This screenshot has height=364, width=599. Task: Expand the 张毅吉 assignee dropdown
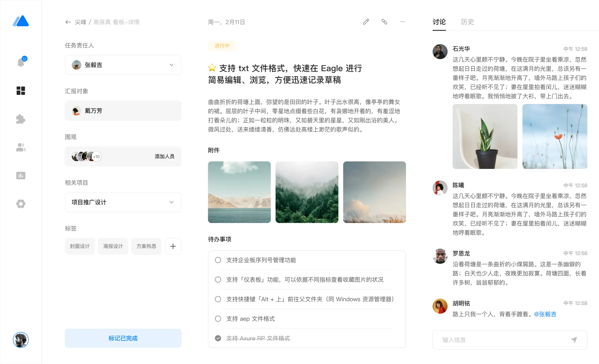click(x=171, y=65)
